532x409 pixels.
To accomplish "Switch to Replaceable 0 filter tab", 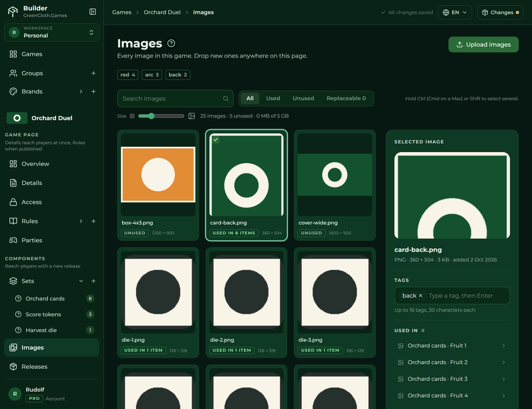I will (x=346, y=99).
